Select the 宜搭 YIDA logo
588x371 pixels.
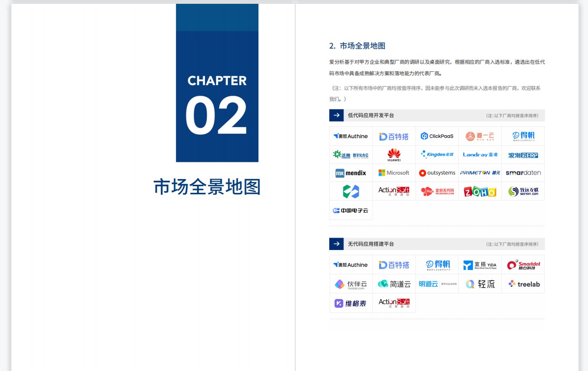tap(480, 265)
